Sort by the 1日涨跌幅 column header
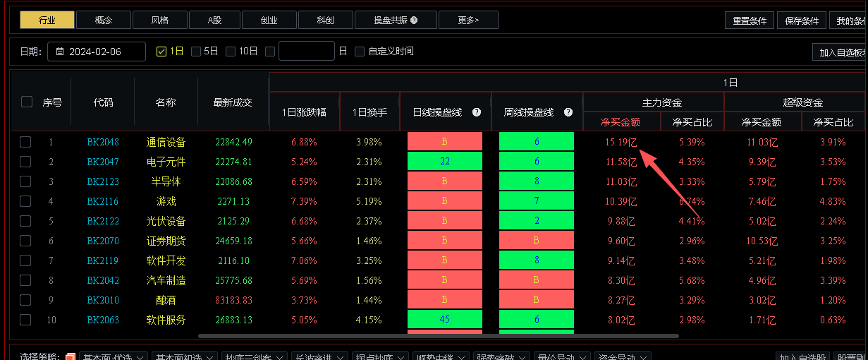This screenshot has height=360, width=868. 304,112
